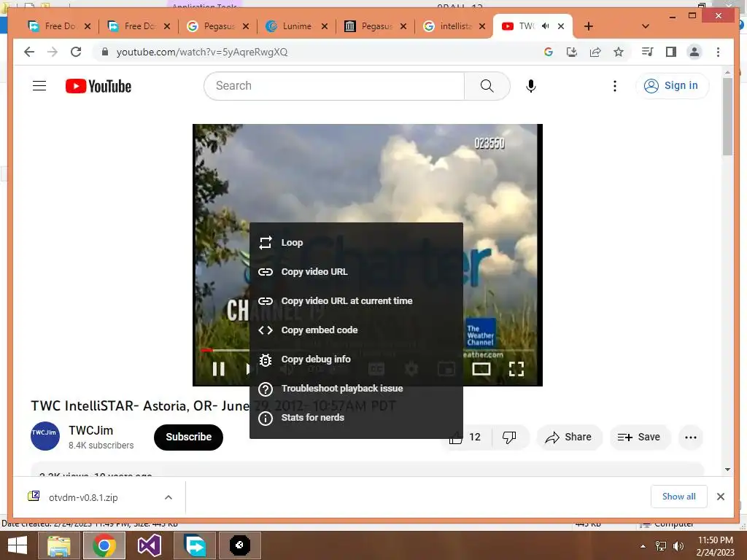747x560 pixels.
Task: Click Show all downloads
Action: [x=678, y=497]
